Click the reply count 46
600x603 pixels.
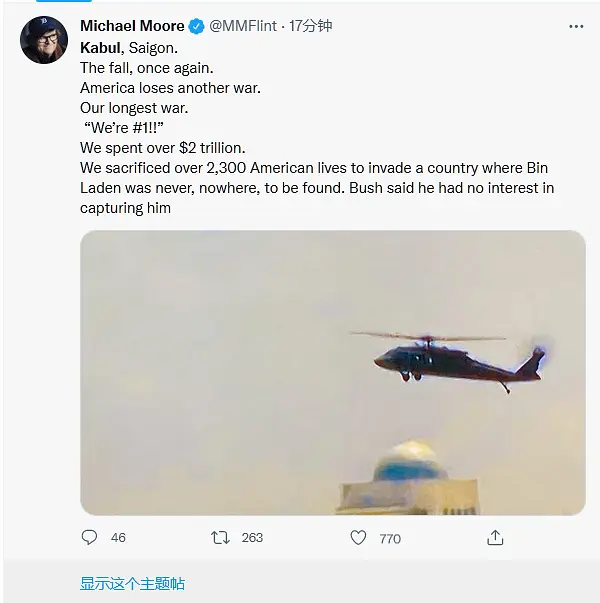click(x=118, y=538)
